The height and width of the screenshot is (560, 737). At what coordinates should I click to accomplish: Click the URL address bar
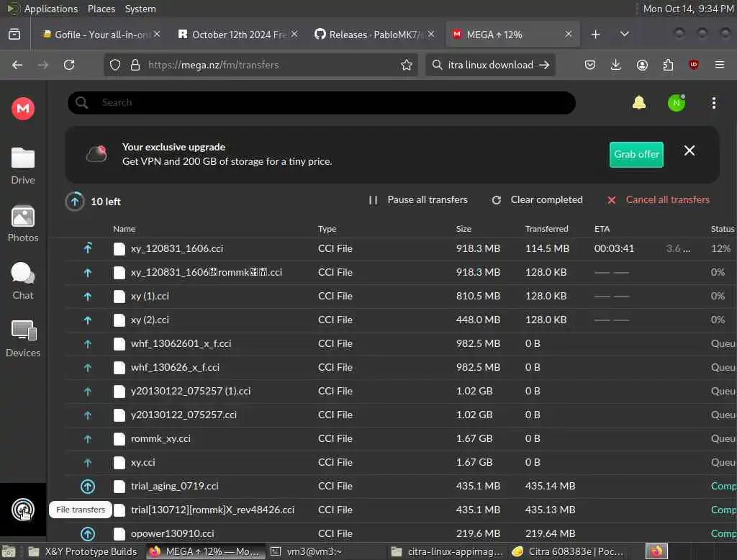click(261, 65)
